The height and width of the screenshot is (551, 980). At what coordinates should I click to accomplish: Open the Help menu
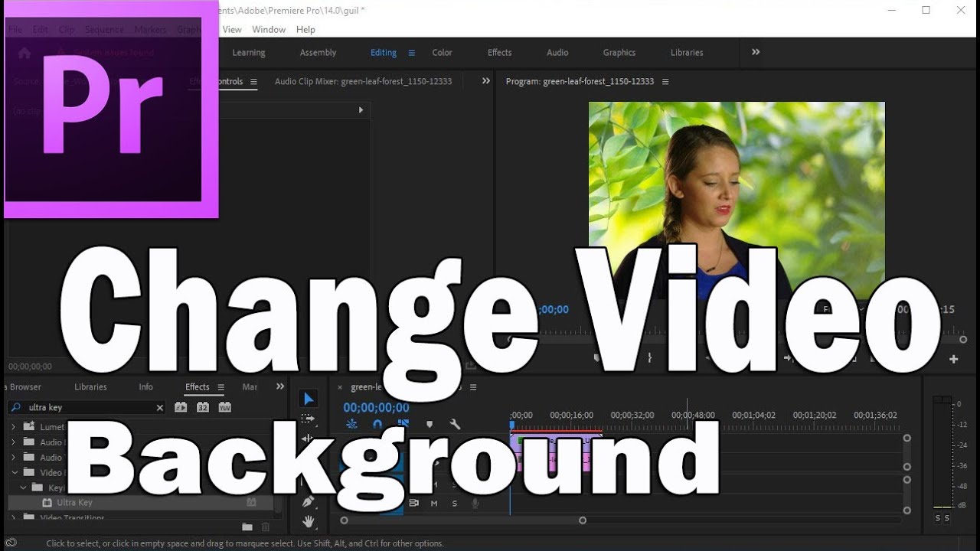point(305,30)
